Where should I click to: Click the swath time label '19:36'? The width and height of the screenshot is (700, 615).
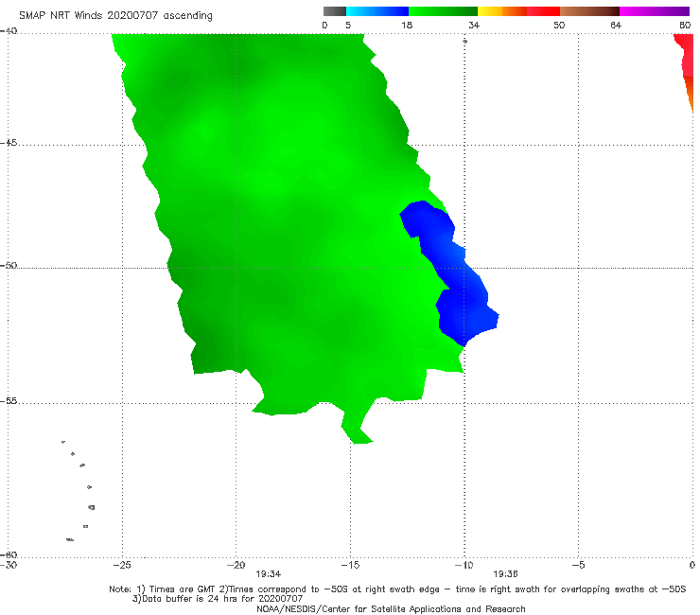[505, 574]
